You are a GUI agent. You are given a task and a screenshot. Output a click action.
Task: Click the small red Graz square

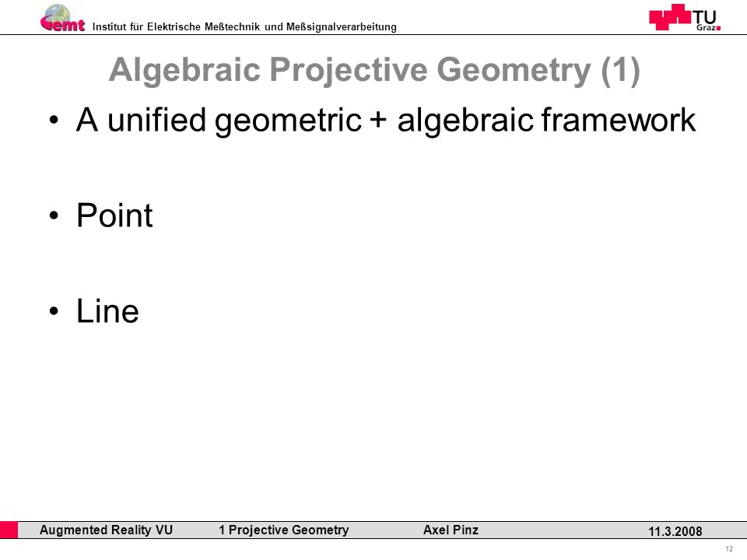pos(718,28)
